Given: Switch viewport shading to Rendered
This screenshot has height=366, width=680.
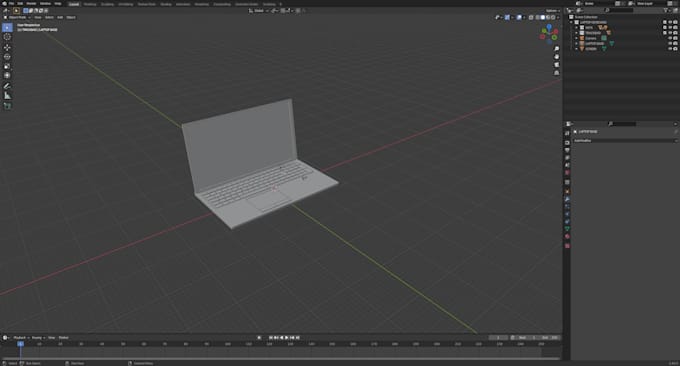Looking at the screenshot, I should [553, 17].
